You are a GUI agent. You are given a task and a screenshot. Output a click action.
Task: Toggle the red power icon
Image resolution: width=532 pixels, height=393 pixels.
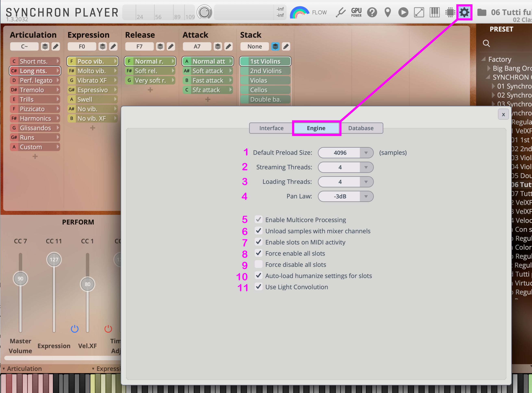pos(108,329)
